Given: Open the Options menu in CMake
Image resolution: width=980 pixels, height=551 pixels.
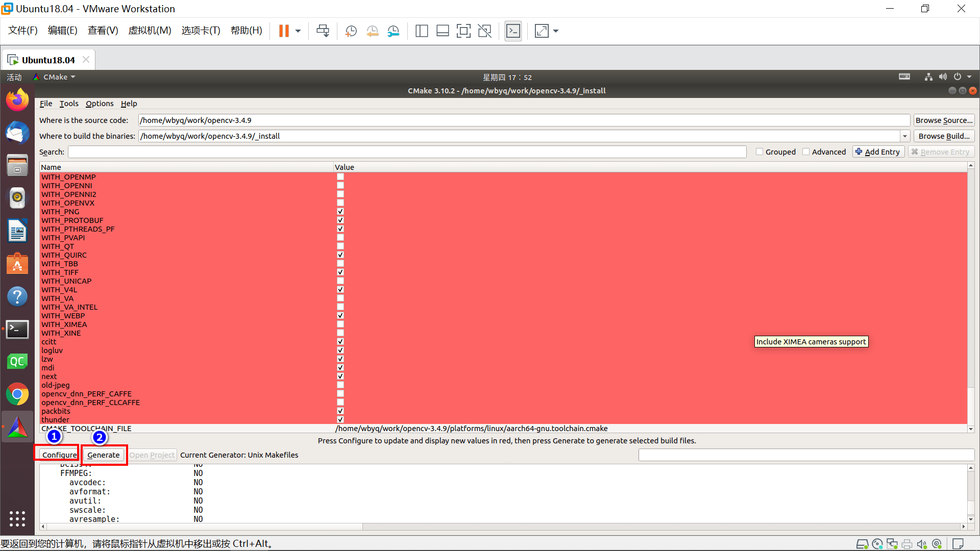Looking at the screenshot, I should pos(99,103).
